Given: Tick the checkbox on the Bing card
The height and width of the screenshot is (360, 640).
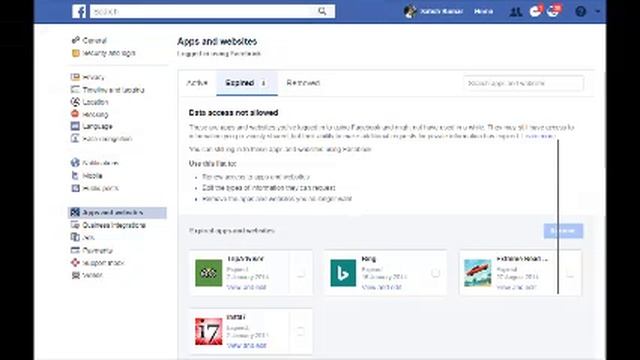Looking at the screenshot, I should point(435,273).
